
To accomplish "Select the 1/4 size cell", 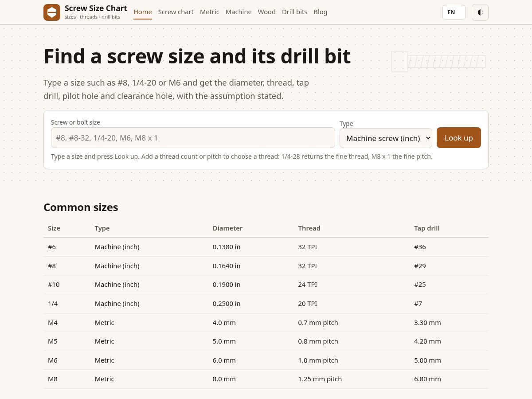I will 53,304.
